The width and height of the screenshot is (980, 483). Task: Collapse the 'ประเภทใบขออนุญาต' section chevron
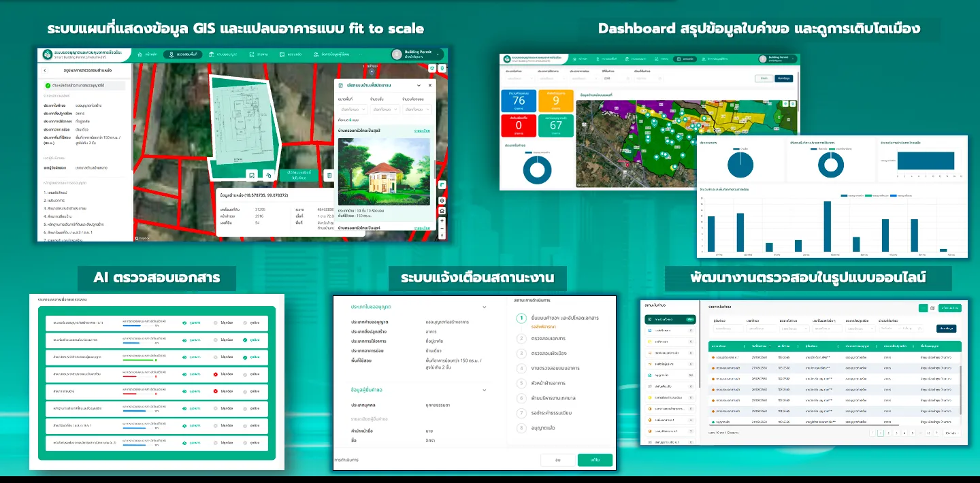485,307
